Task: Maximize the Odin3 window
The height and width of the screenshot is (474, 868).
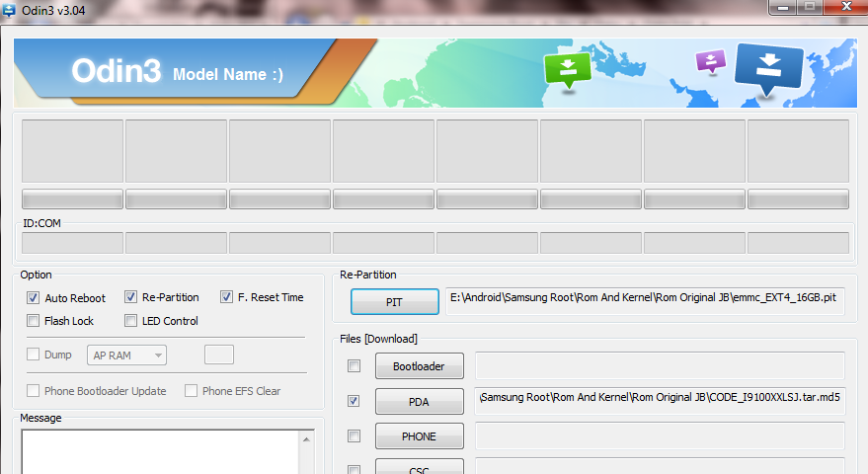Action: click(x=810, y=7)
